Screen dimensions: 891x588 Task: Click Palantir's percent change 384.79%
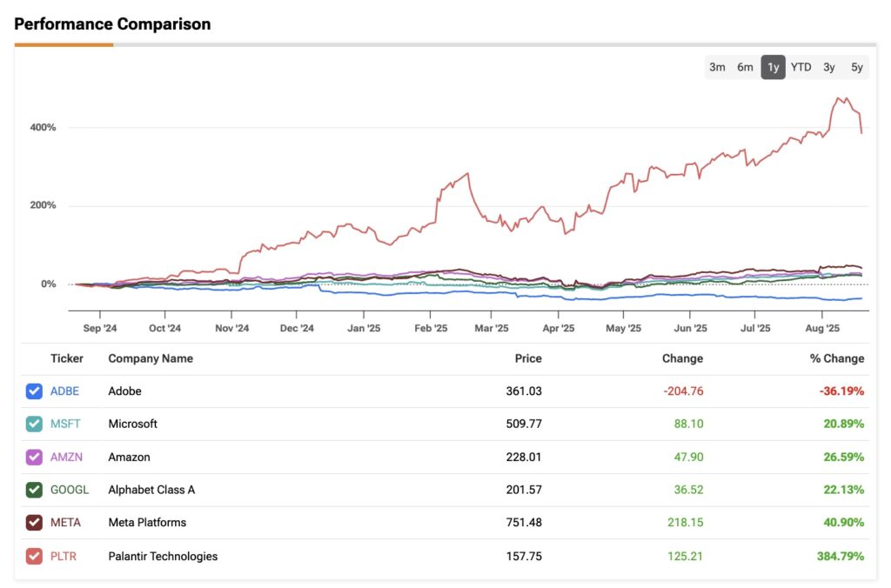coord(841,556)
